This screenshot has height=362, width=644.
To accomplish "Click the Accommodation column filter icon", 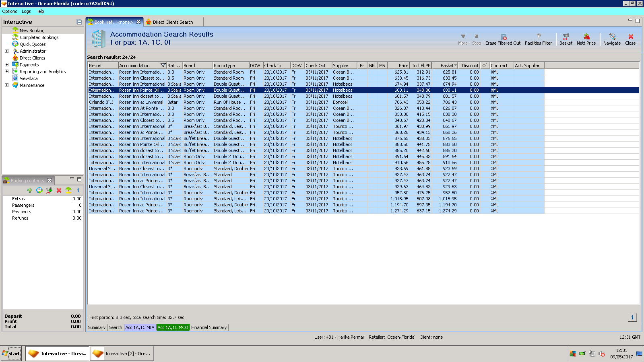I will pyautogui.click(x=163, y=66).
